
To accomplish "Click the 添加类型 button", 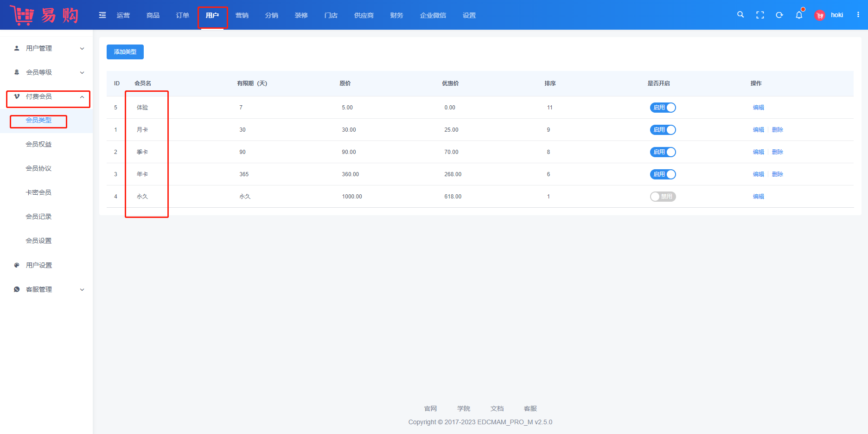I will point(125,52).
